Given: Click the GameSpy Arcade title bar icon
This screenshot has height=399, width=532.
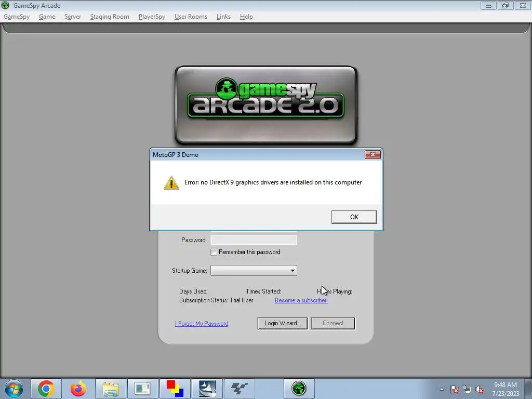Looking at the screenshot, I should click(5, 5).
